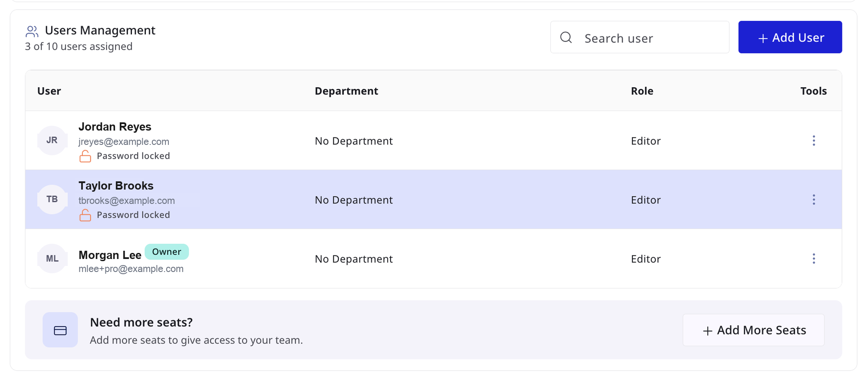Click the email mlee+pro@example.com
The image size is (868, 390).
pyautogui.click(x=131, y=269)
